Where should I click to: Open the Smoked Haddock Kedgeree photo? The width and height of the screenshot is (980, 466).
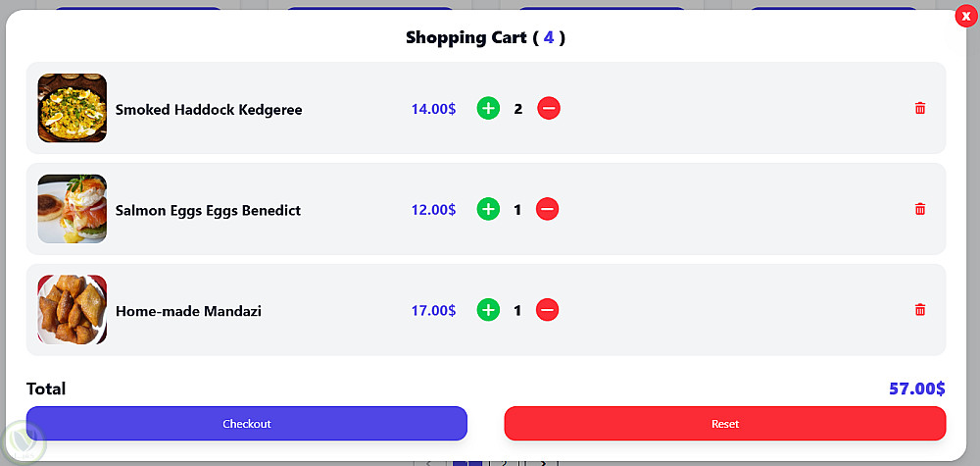tap(73, 108)
